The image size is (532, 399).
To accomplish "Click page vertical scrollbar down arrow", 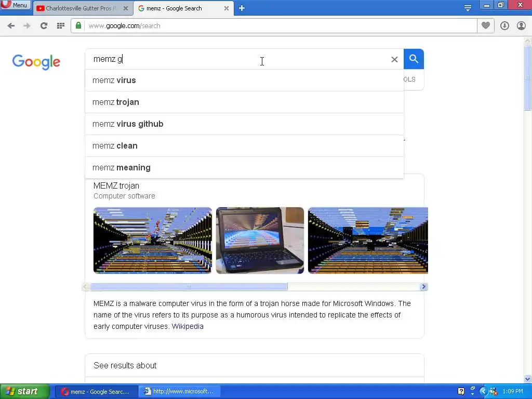I will pyautogui.click(x=528, y=379).
